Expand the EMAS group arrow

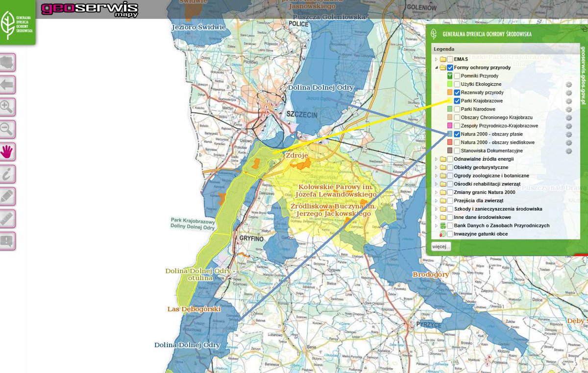(436, 59)
